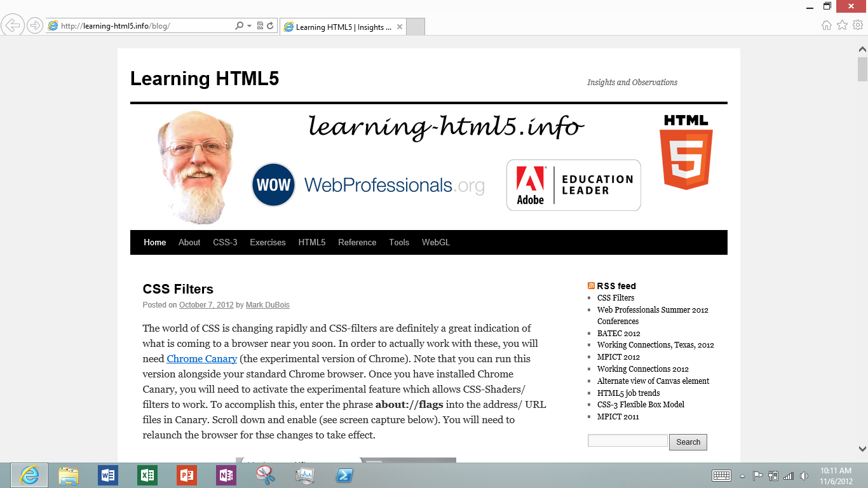Click the Search button

point(688,442)
